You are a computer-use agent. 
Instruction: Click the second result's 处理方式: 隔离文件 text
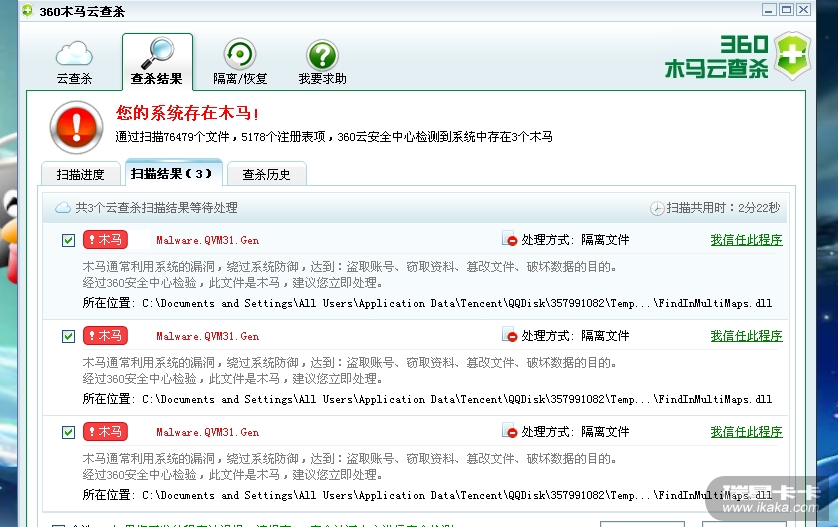click(576, 336)
